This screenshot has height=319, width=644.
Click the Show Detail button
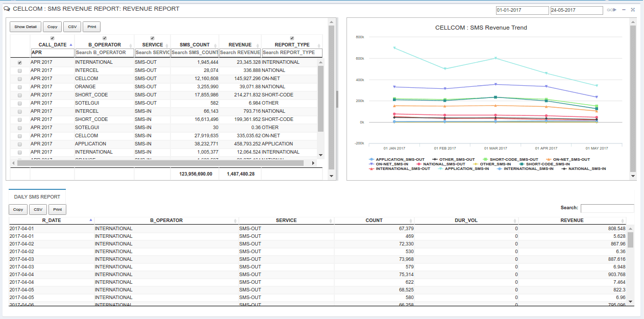tap(26, 27)
